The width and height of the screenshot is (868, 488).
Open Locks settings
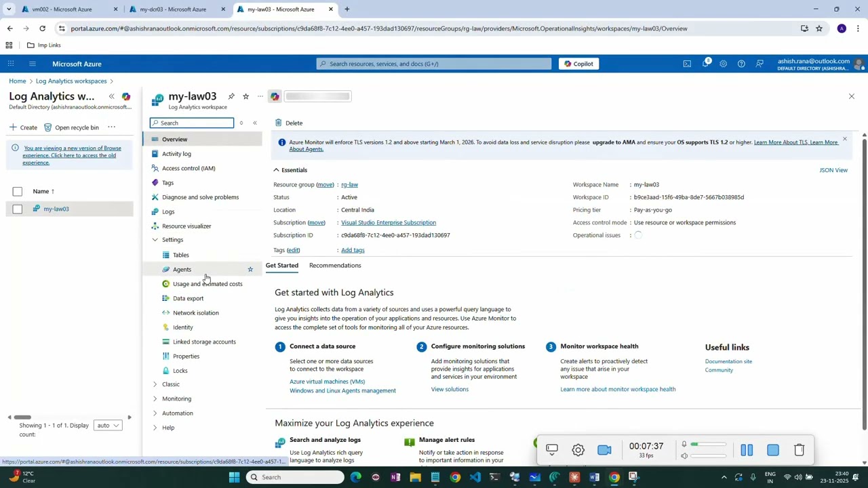click(180, 371)
